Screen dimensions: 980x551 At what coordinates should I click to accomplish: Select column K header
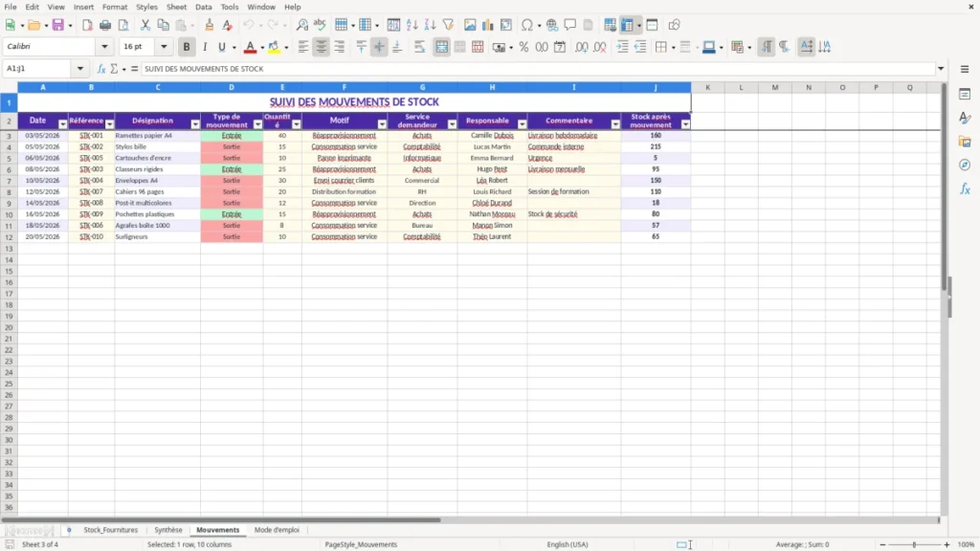(x=707, y=87)
